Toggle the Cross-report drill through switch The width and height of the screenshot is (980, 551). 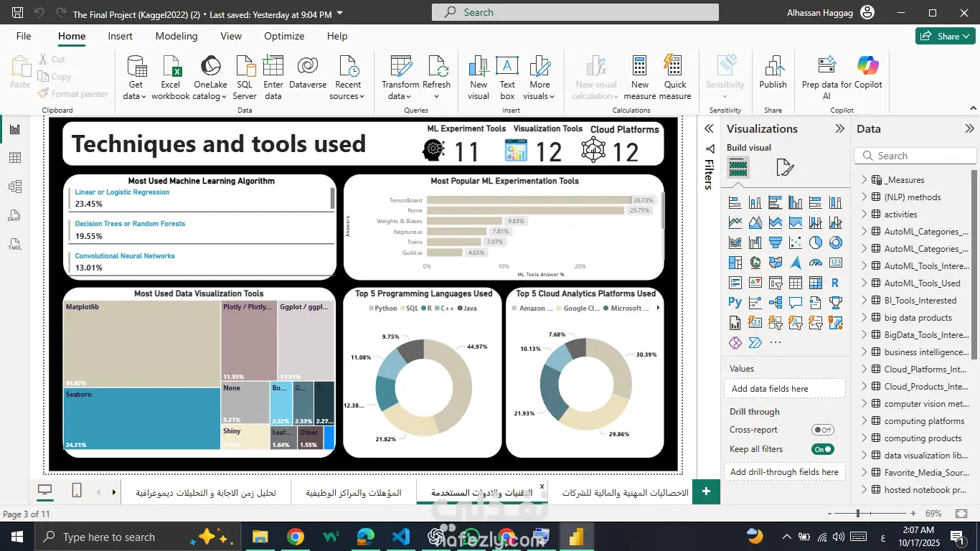click(x=823, y=430)
